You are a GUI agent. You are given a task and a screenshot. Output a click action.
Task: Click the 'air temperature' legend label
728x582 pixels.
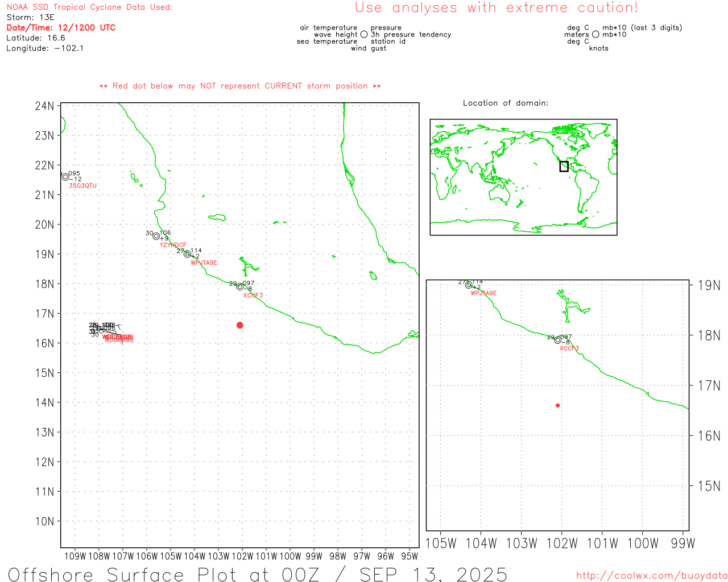pos(329,28)
